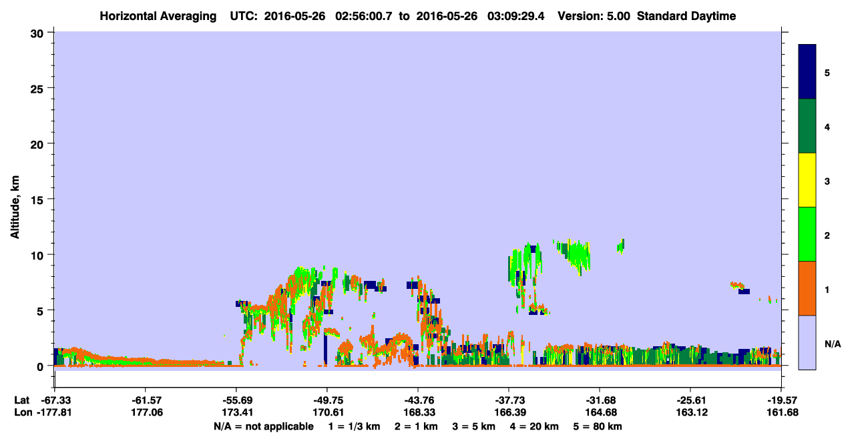This screenshot has height=445, width=868.
Task: Click the latitude value -25.61
Action: coord(692,400)
